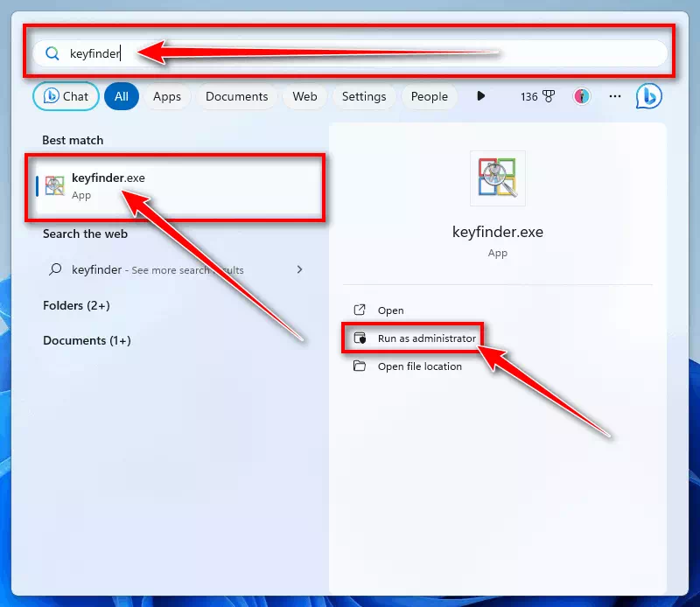
Task: Expand Folders (2+) section
Action: [x=76, y=306]
